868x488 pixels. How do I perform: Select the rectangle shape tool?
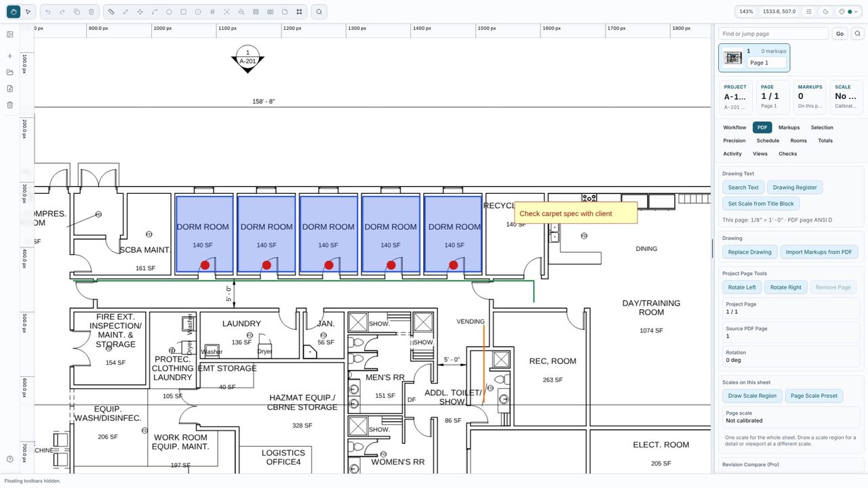tap(183, 12)
